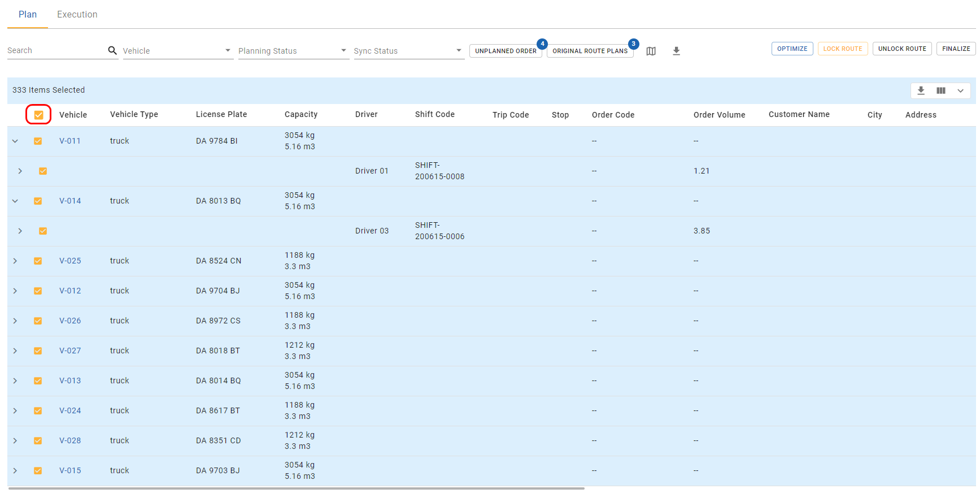The width and height of the screenshot is (980, 493).
Task: Switch to the Execution tab
Action: click(x=77, y=14)
